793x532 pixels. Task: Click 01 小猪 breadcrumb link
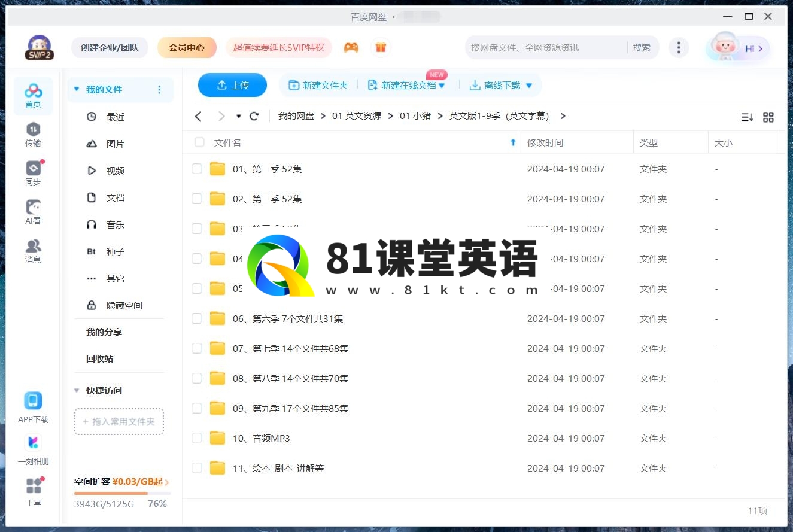pos(415,116)
